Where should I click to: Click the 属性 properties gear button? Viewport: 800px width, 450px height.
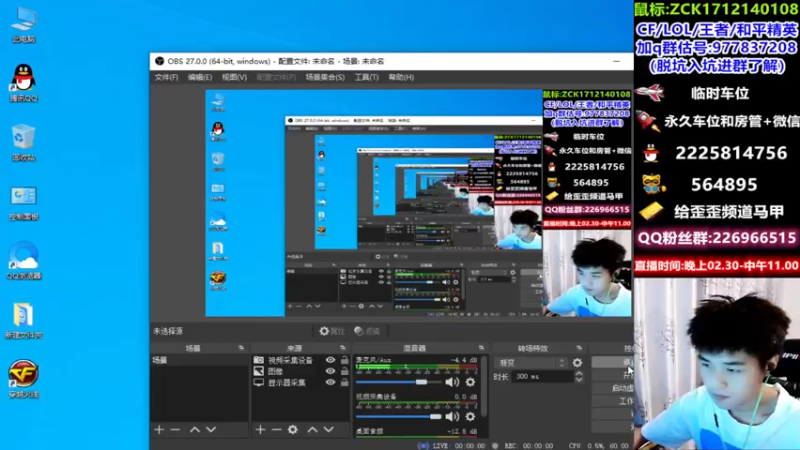tap(332, 331)
